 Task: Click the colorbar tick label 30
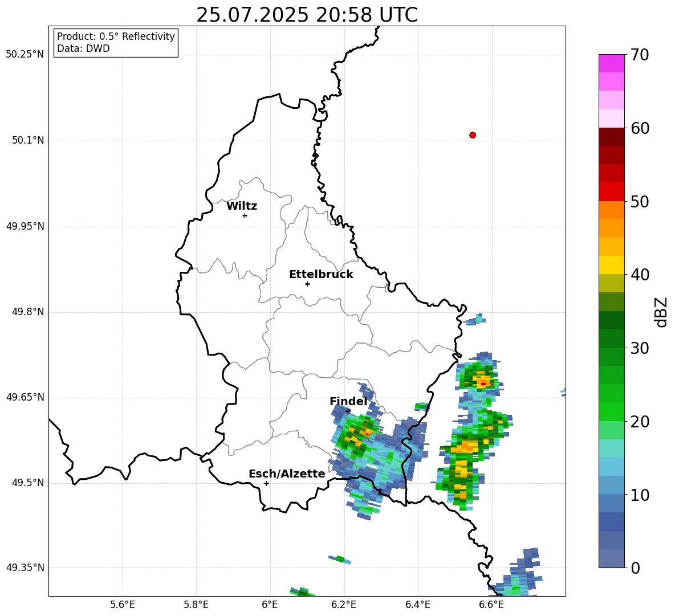639,348
